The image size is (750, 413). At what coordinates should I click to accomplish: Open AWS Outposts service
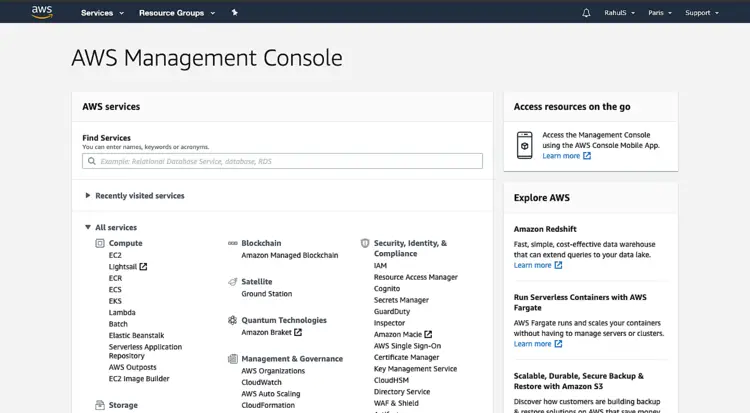[x=132, y=367]
